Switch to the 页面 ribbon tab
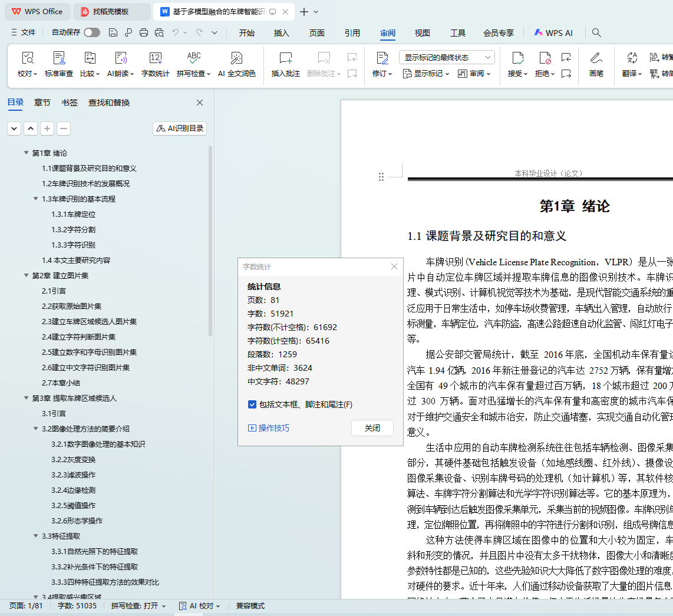This screenshot has height=616, width=673. (x=316, y=33)
